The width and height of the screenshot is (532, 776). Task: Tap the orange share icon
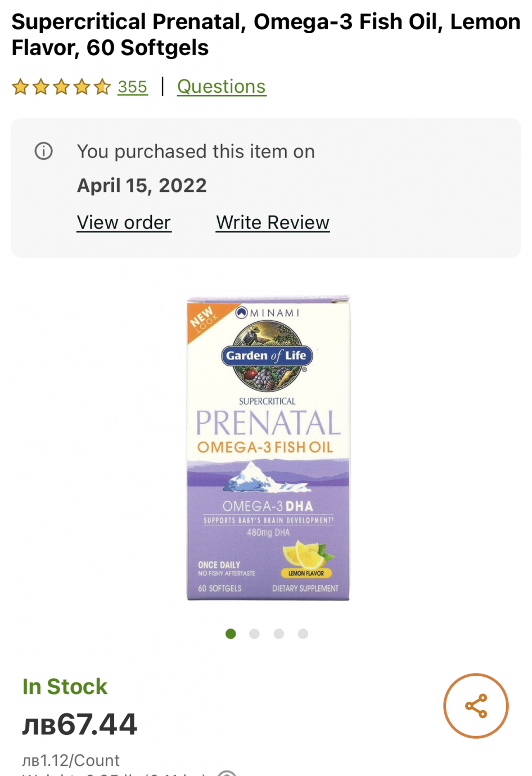pyautogui.click(x=476, y=706)
